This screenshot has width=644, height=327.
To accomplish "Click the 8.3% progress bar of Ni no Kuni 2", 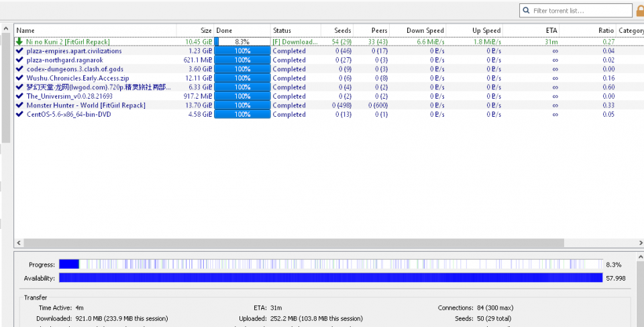I will pos(242,42).
